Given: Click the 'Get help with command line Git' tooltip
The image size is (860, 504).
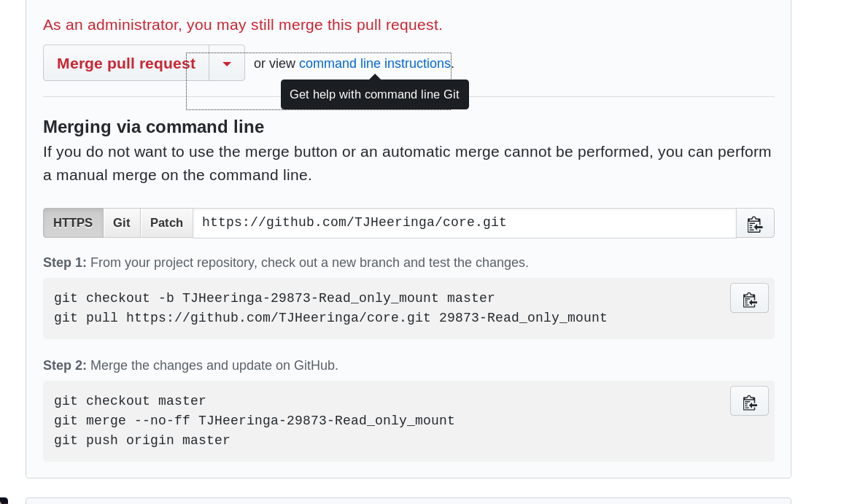Looking at the screenshot, I should [374, 95].
